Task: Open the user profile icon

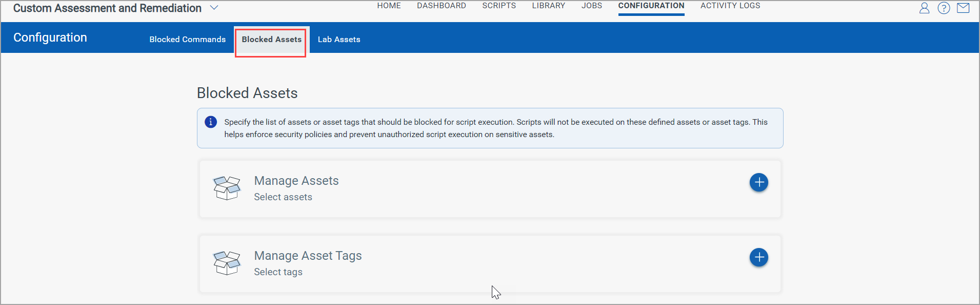Action: 924,8
